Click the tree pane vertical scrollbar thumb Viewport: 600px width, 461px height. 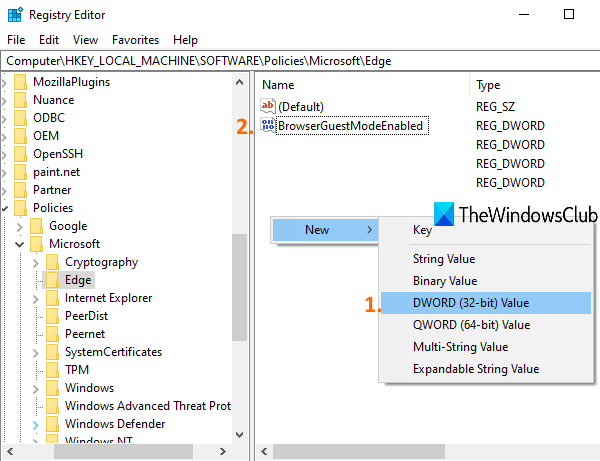(x=240, y=287)
